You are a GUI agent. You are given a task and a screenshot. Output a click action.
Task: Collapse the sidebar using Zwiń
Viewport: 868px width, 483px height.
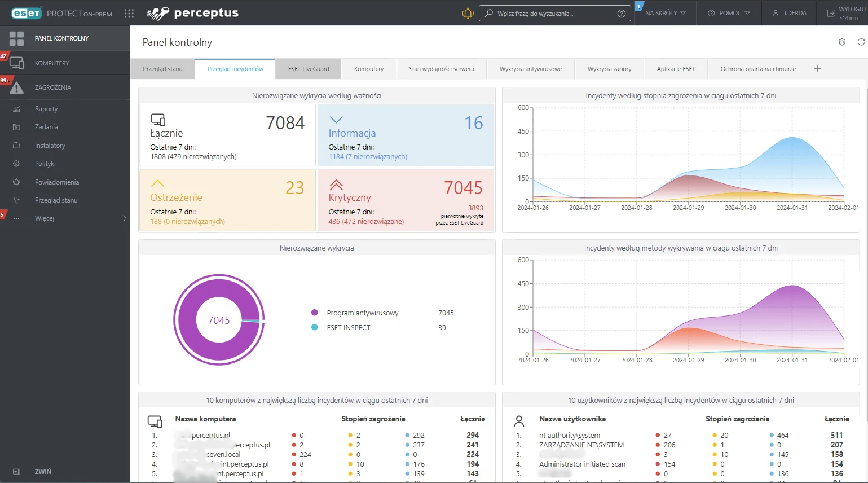tap(43, 472)
